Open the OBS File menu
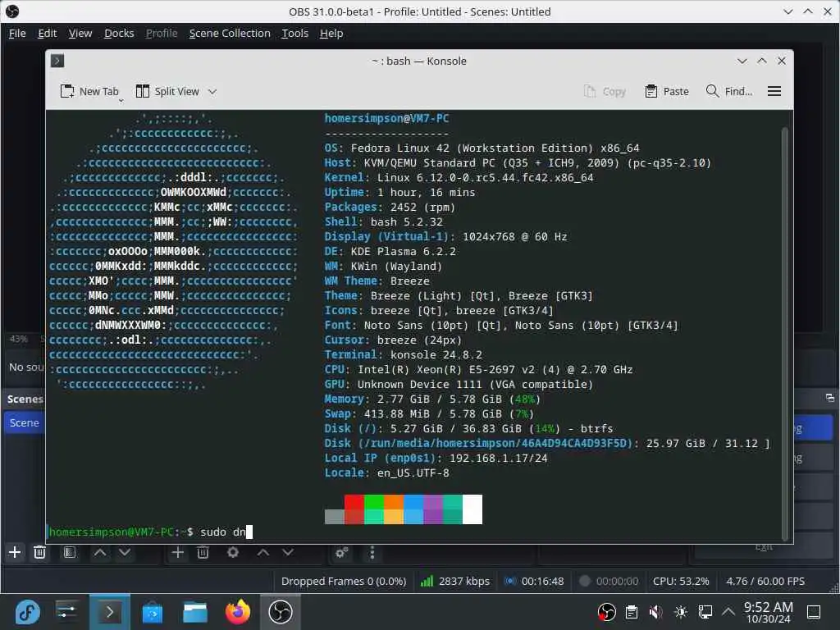The width and height of the screenshot is (840, 630). 17,33
